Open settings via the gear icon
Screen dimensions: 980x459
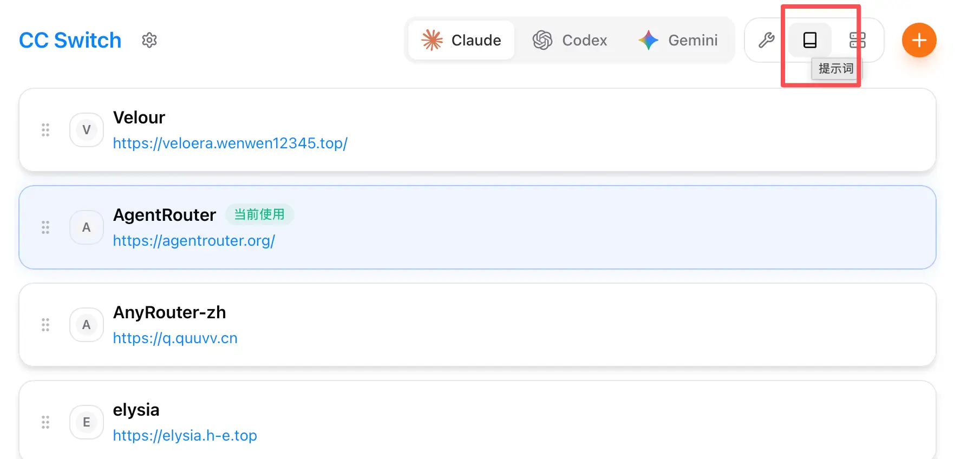click(149, 40)
